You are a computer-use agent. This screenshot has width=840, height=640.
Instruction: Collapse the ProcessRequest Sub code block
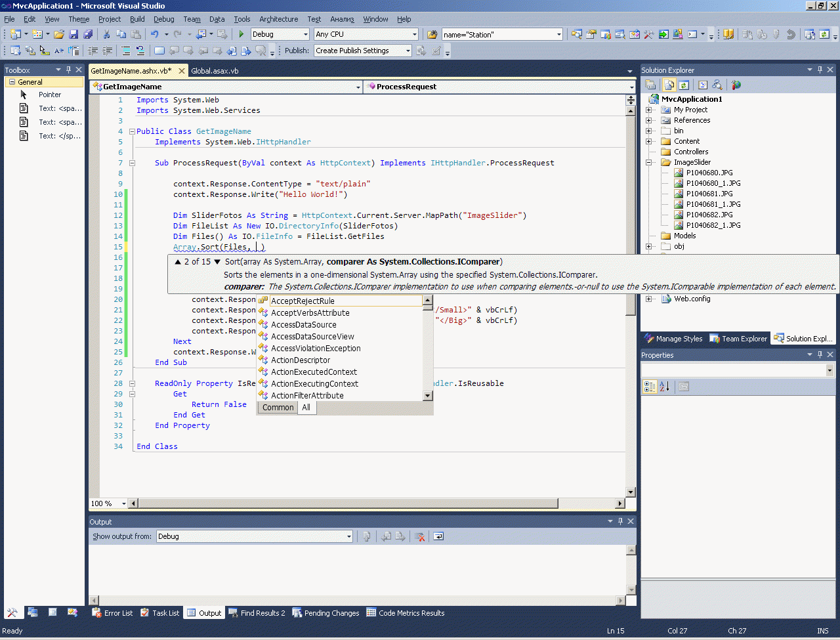coord(132,163)
